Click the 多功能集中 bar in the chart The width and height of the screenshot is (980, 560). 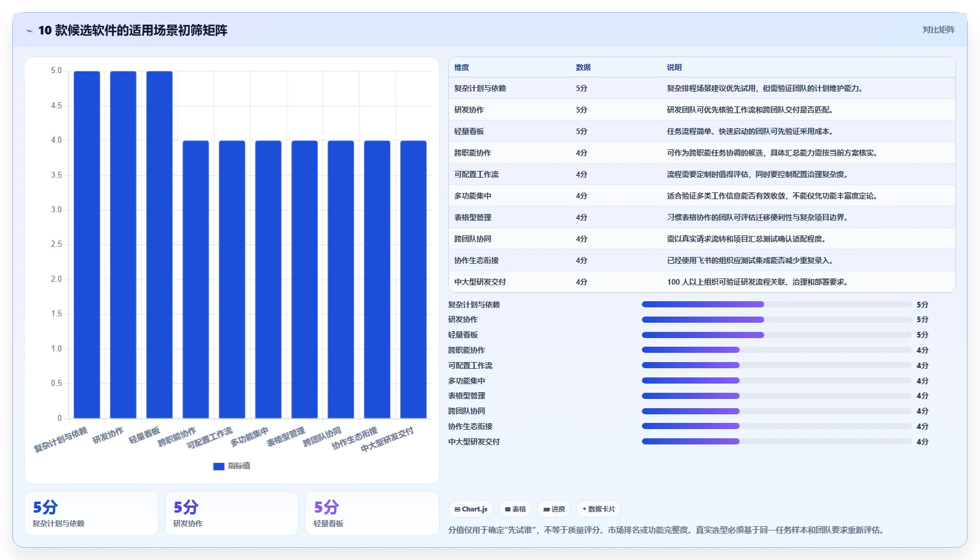pos(268,280)
